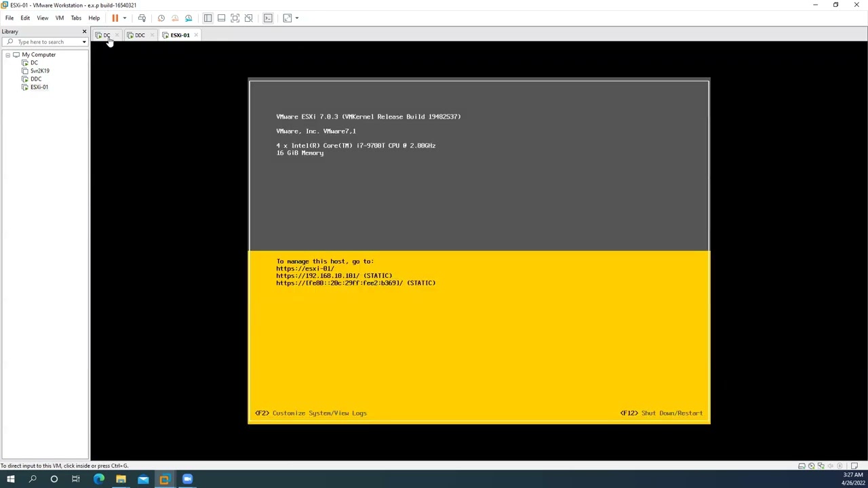Open the View menu

click(42, 18)
